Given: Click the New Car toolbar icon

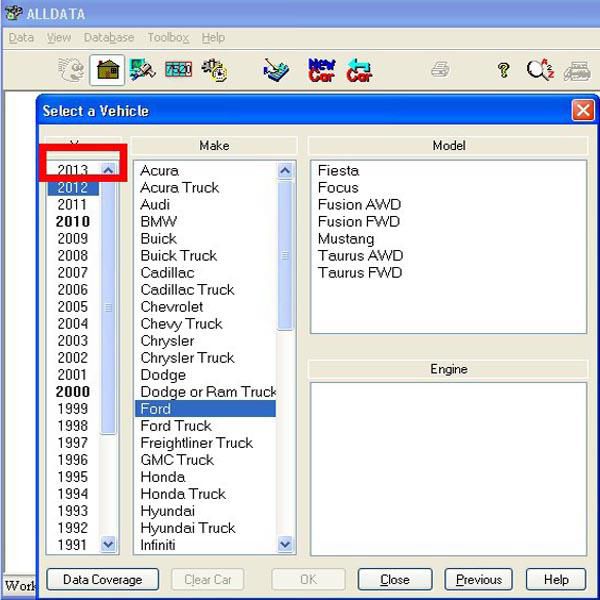Looking at the screenshot, I should tap(321, 70).
